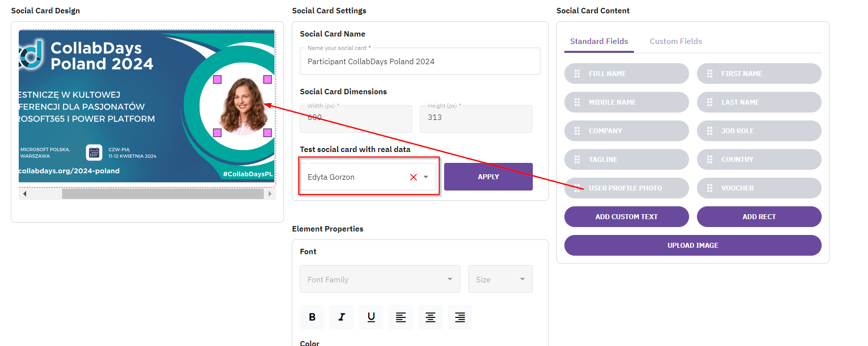Image resolution: width=868 pixels, height=346 pixels.
Task: Click CollabDays Poland 2024 title on card
Action: [102, 56]
